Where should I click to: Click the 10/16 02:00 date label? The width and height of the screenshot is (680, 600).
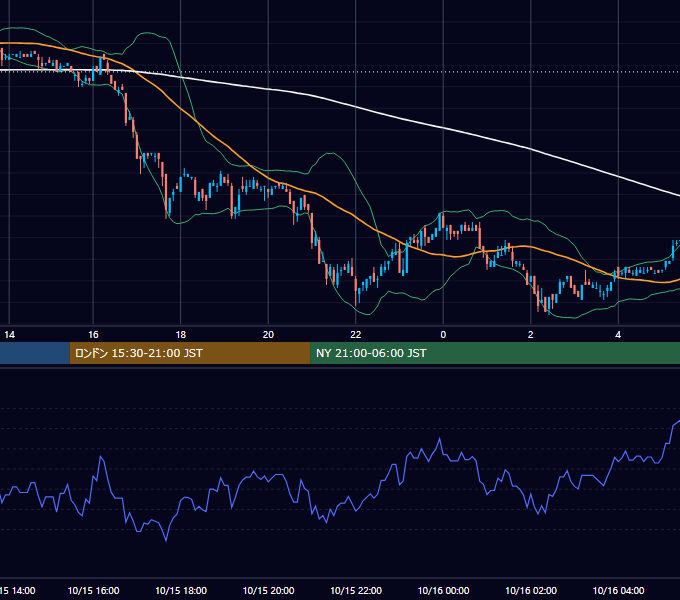pyautogui.click(x=531, y=590)
